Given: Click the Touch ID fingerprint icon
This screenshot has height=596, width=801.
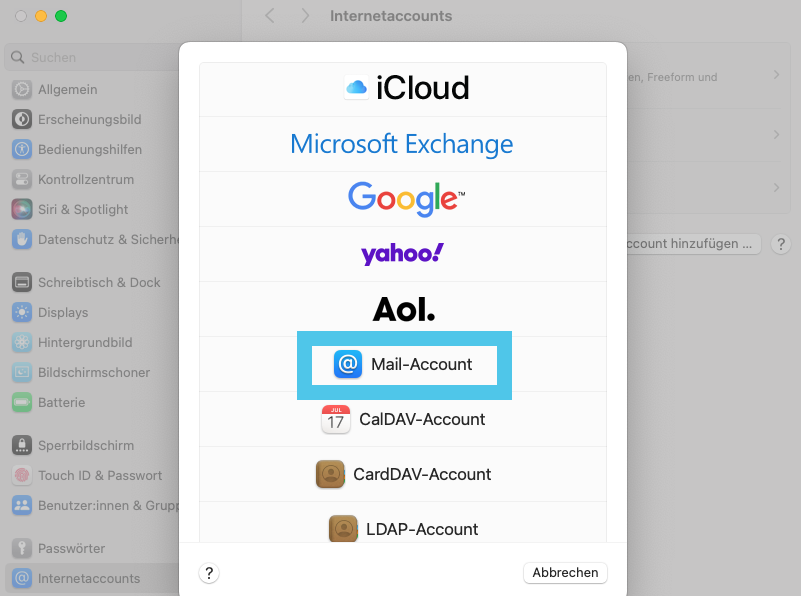Looking at the screenshot, I should 22,475.
